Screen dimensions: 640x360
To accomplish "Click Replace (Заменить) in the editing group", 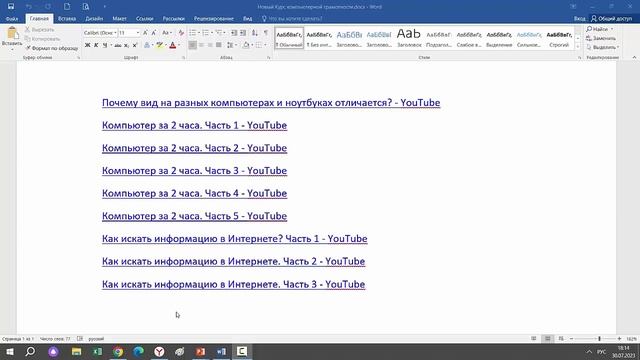I will [601, 38].
